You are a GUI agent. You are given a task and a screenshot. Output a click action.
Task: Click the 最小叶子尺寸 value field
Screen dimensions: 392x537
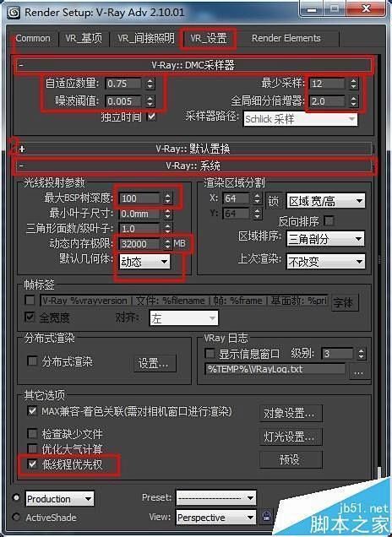coord(139,214)
